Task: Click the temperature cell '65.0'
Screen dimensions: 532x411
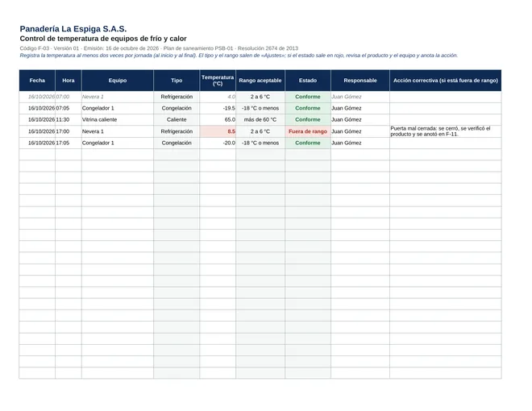Action: [218, 120]
